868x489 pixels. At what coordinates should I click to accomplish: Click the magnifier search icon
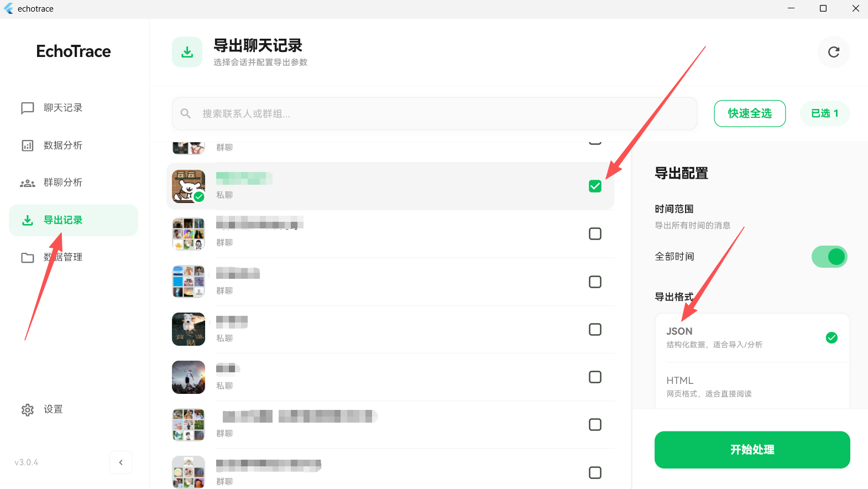pyautogui.click(x=186, y=113)
